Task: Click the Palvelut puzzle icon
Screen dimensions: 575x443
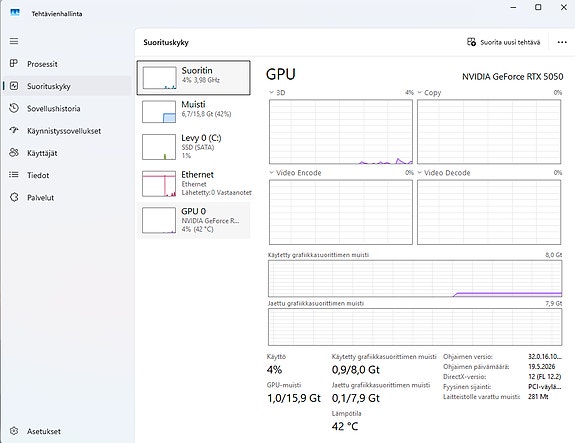Action: click(x=14, y=197)
